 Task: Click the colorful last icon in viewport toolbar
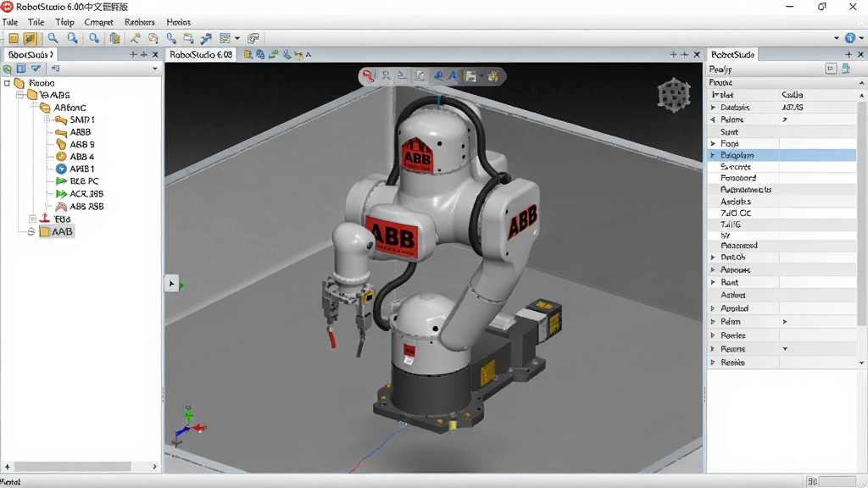click(x=493, y=76)
